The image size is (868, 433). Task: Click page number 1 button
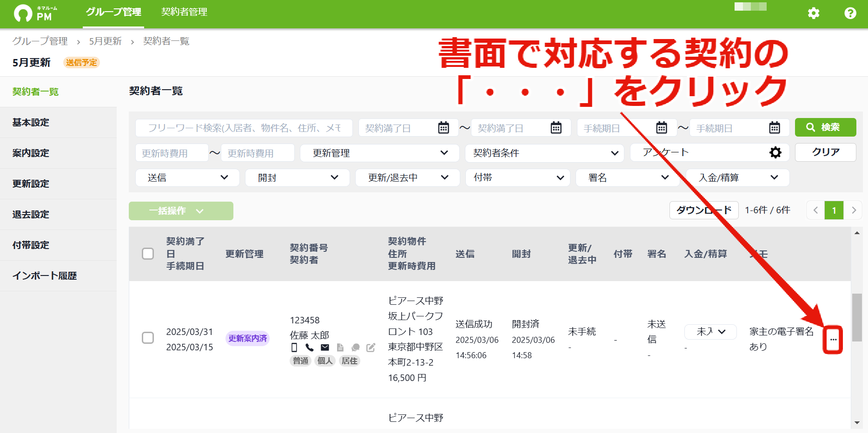(834, 210)
